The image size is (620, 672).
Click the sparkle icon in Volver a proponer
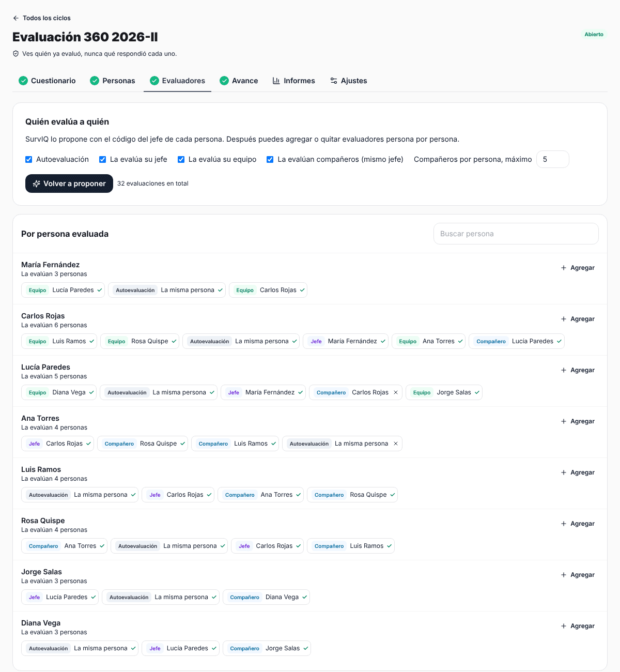(37, 184)
